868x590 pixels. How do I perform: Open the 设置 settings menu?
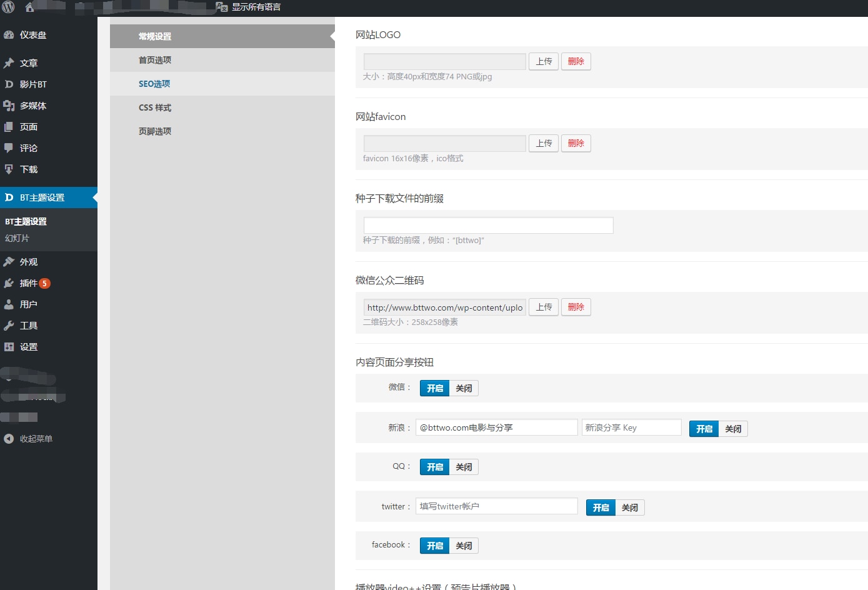29,347
